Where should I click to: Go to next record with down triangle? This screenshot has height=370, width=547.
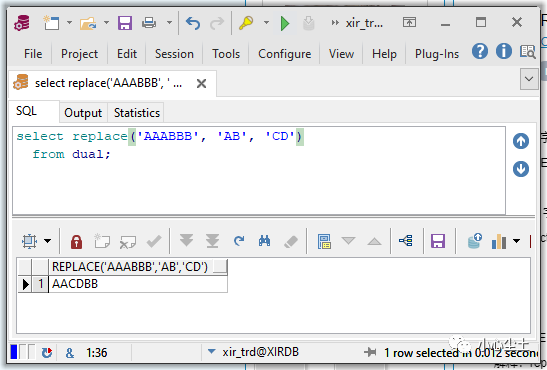(348, 241)
